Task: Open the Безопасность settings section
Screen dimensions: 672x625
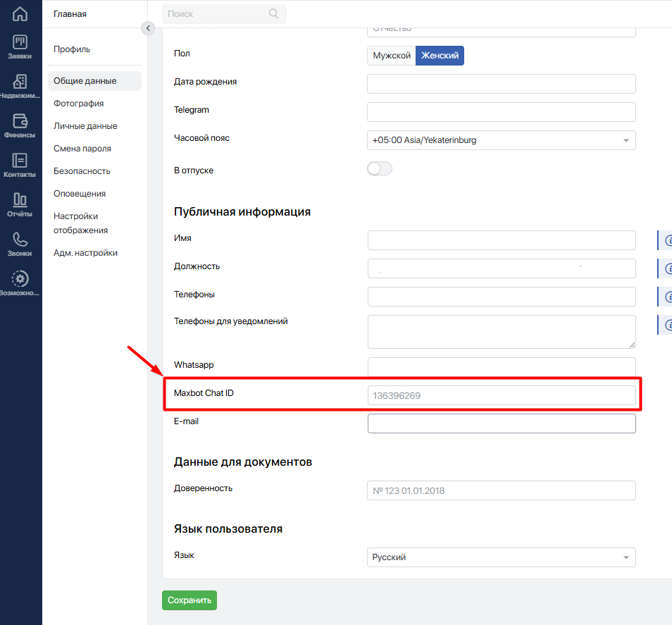Action: coord(82,171)
